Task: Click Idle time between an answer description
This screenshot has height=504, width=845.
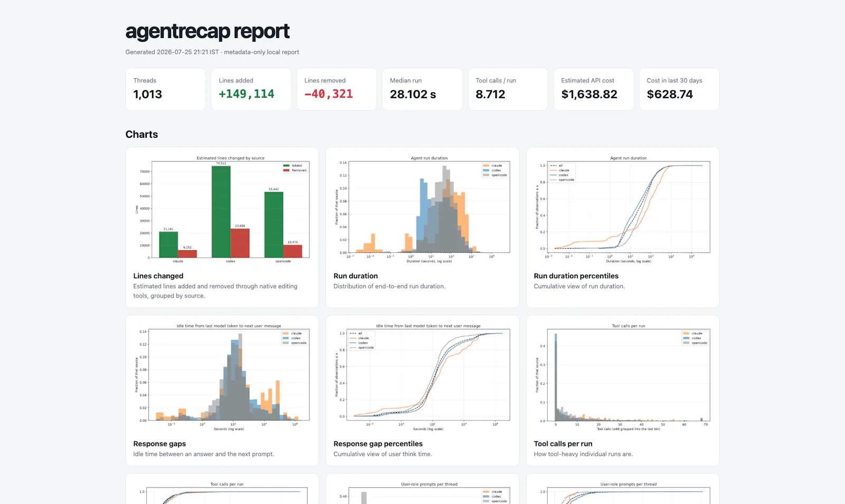Action: (x=203, y=454)
